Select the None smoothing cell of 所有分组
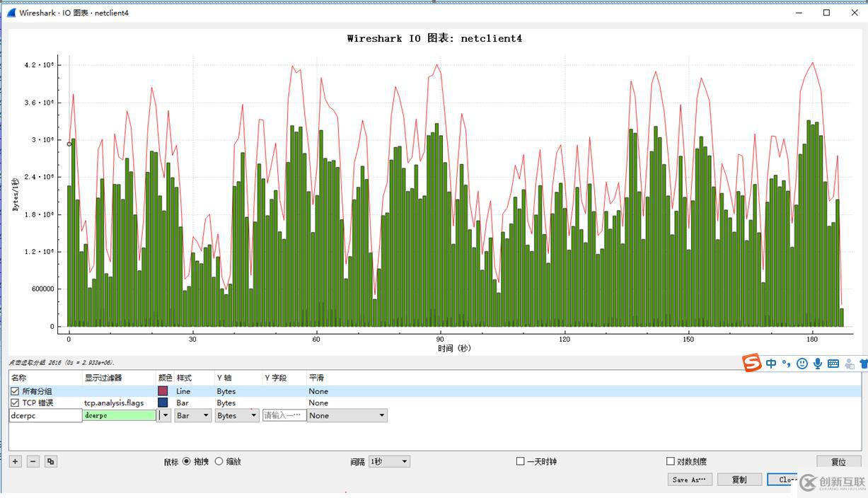This screenshot has height=498, width=868. pos(318,391)
